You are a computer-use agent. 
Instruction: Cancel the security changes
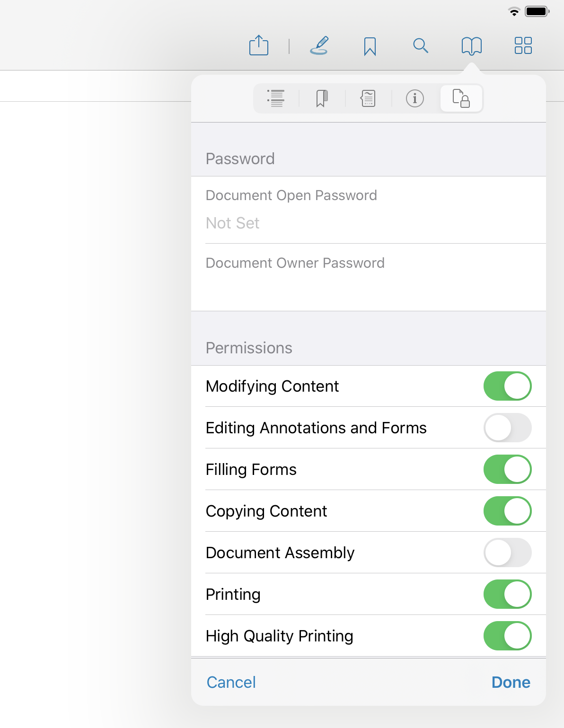pos(231,682)
